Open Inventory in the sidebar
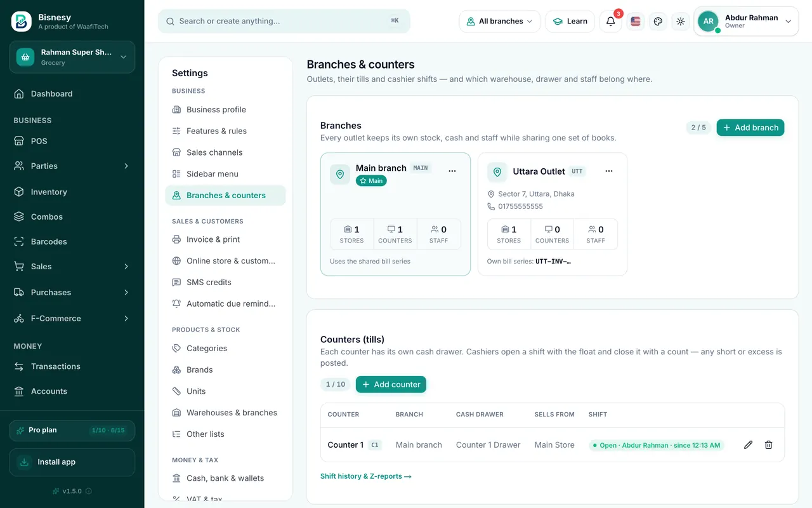Screen dimensions: 812x508 (x=72, y=192)
